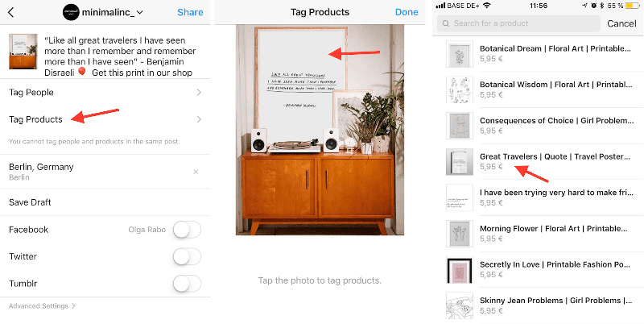Tap the Share button

pyautogui.click(x=190, y=12)
